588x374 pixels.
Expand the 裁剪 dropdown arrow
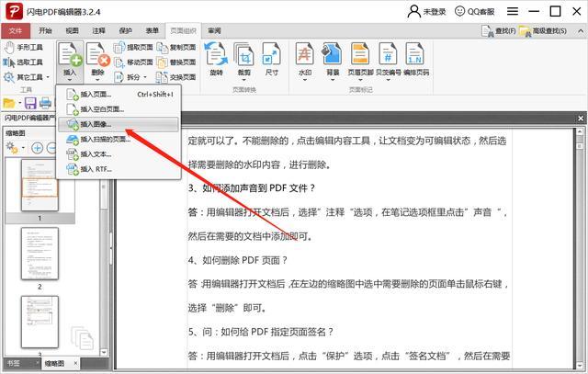click(x=244, y=80)
